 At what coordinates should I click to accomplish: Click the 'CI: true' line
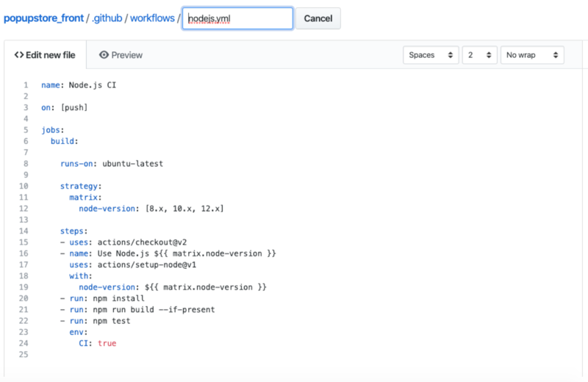[x=98, y=343]
